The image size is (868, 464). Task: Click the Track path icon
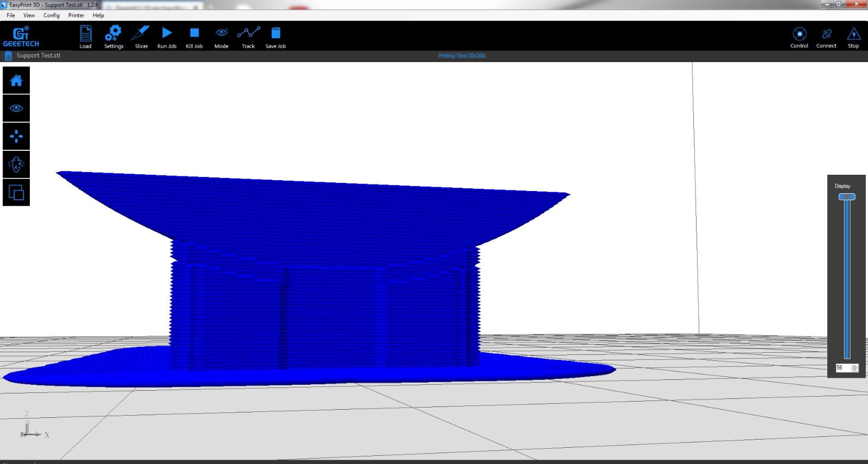248,36
